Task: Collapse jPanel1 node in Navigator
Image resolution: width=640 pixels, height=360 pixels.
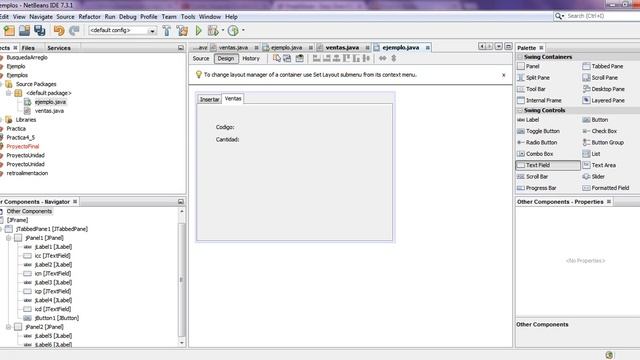Action: point(8,238)
